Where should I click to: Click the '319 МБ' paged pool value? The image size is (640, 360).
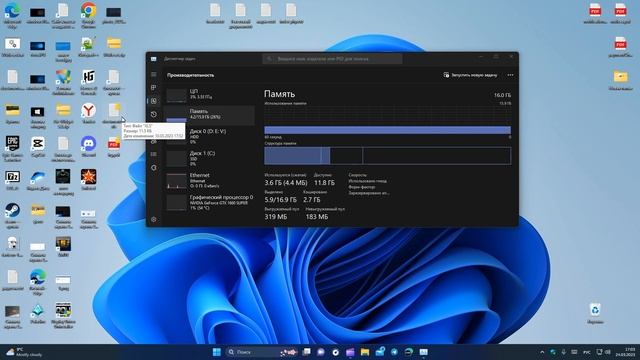click(x=276, y=217)
